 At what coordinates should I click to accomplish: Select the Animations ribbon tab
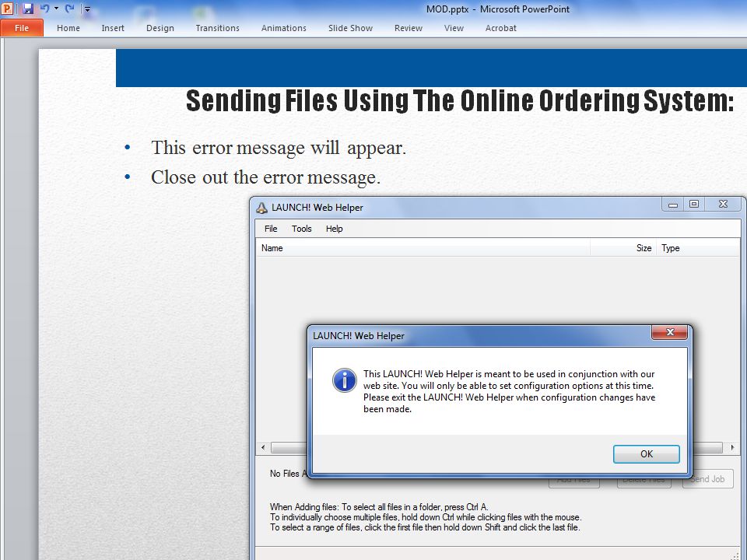coord(283,28)
